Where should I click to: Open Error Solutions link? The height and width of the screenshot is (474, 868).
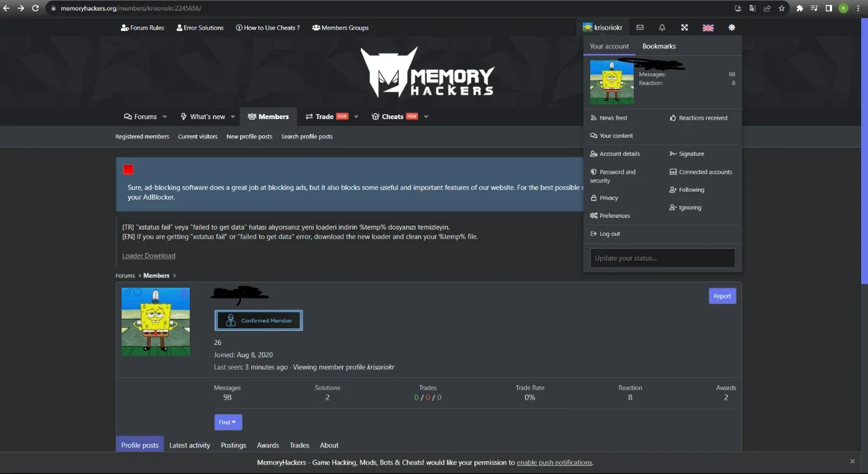[200, 28]
